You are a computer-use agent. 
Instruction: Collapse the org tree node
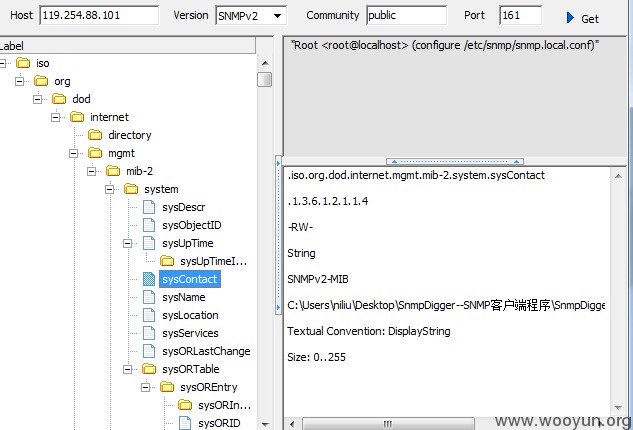pyautogui.click(x=19, y=81)
